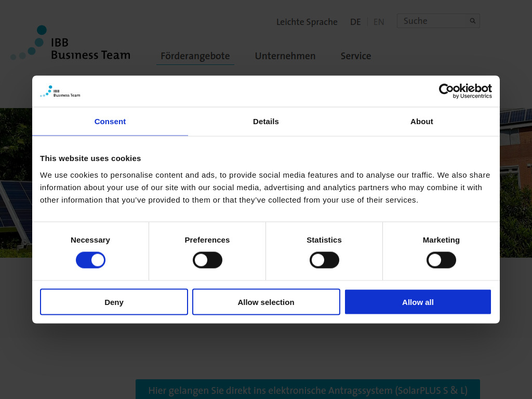
Task: Select the Consent tab
Action: tap(110, 122)
